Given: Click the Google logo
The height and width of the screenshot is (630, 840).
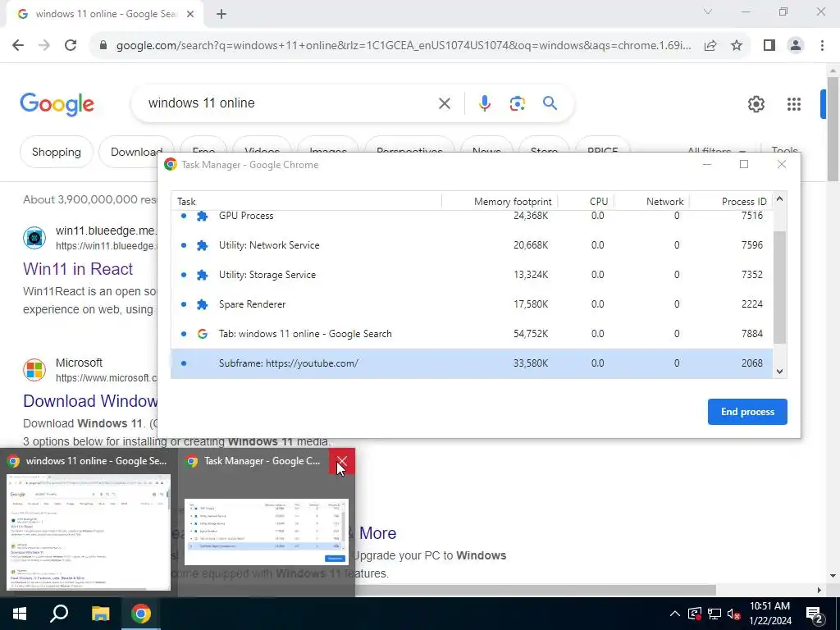Looking at the screenshot, I should coord(57,104).
